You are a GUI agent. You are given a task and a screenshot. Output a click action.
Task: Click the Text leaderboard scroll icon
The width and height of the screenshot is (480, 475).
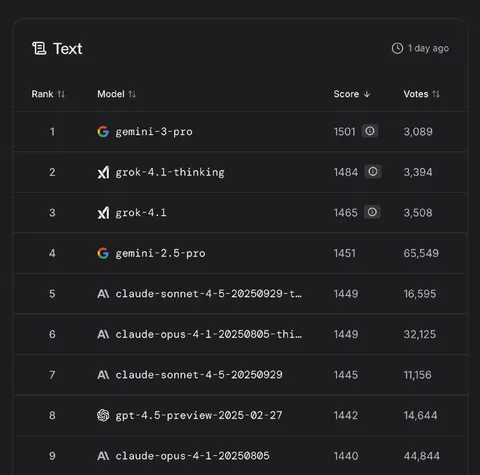[39, 49]
